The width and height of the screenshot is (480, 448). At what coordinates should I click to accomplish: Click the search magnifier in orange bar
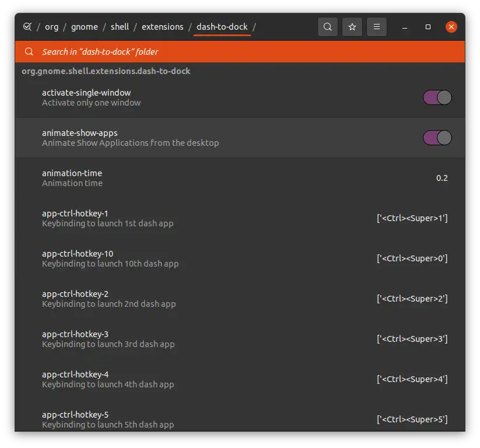click(29, 51)
